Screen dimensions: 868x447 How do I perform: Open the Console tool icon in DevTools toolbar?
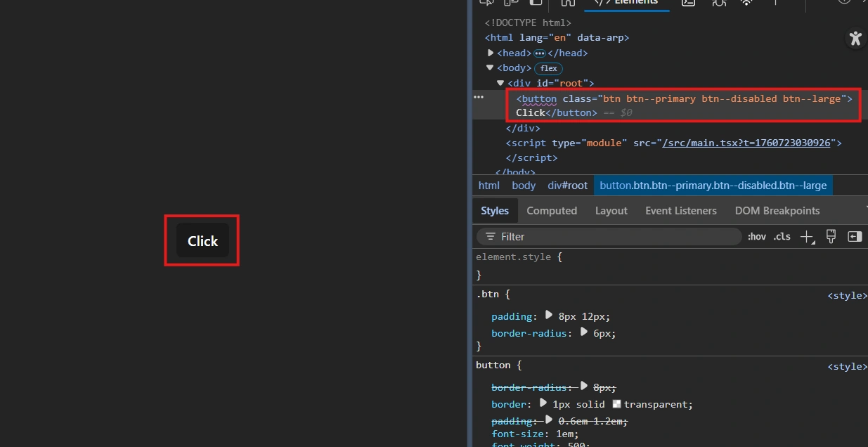pyautogui.click(x=688, y=3)
